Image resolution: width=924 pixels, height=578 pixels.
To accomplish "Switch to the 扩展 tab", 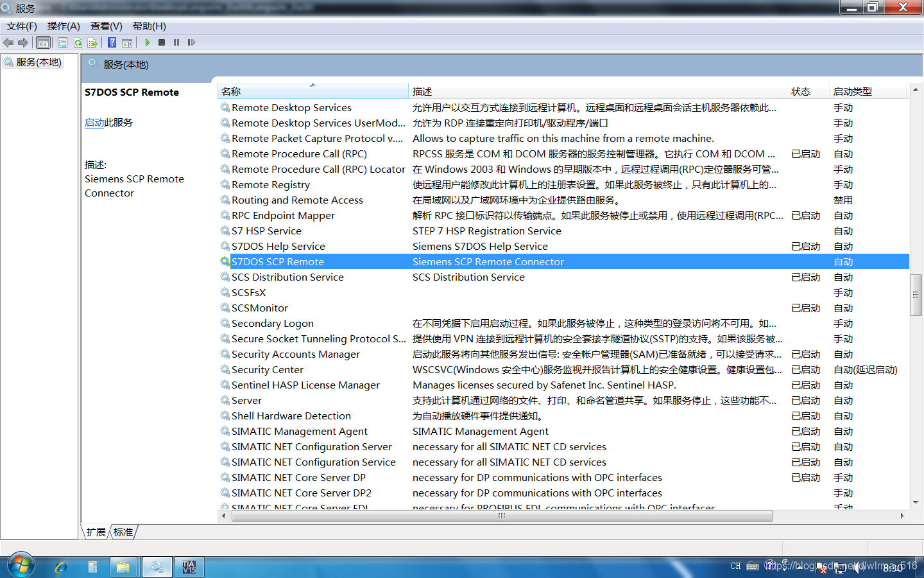I will click(96, 532).
